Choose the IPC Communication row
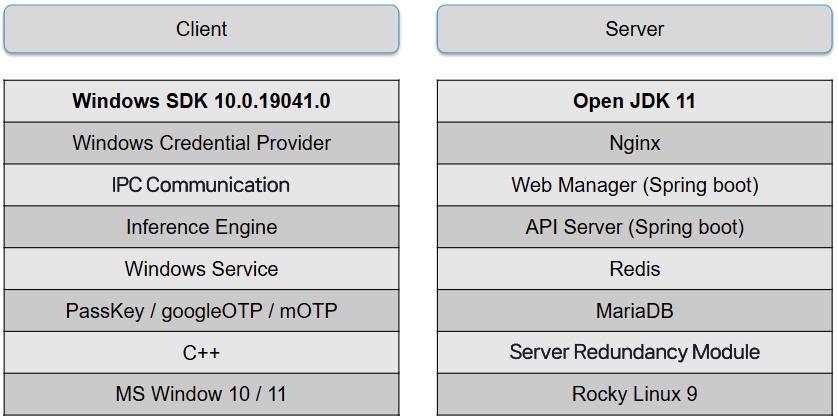Image resolution: width=838 pixels, height=420 pixels. click(x=201, y=185)
